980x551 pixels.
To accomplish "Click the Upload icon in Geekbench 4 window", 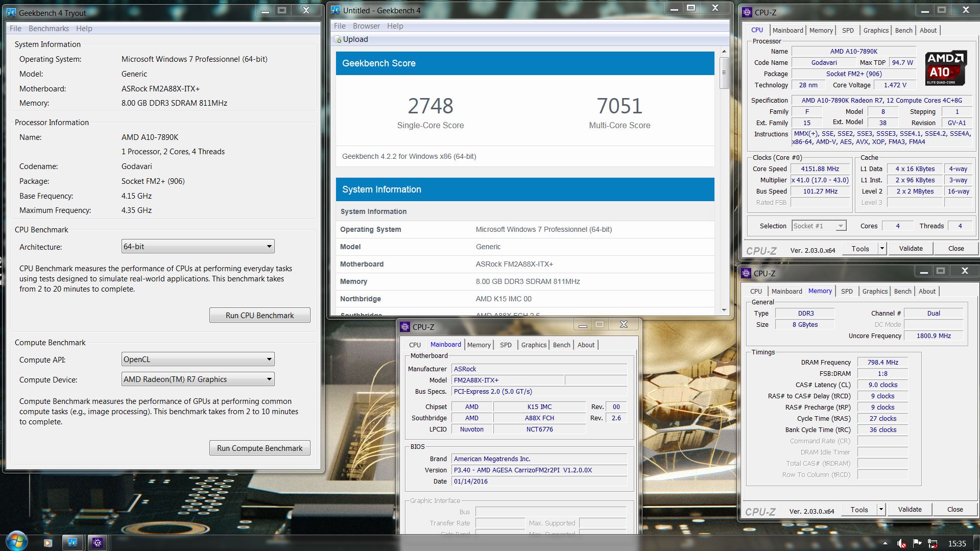I will tap(338, 39).
